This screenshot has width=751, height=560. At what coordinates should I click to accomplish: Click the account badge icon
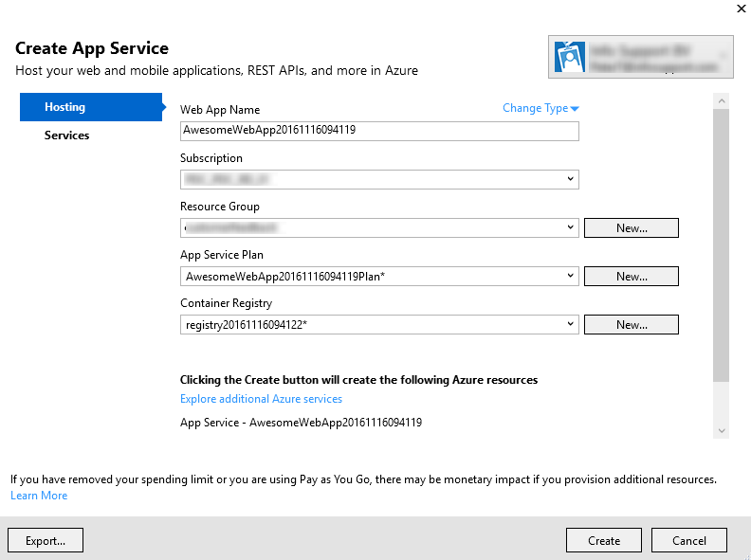pos(570,57)
